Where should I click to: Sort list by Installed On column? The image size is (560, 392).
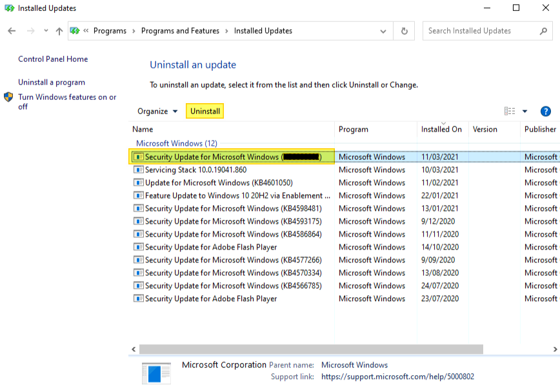[x=443, y=129]
